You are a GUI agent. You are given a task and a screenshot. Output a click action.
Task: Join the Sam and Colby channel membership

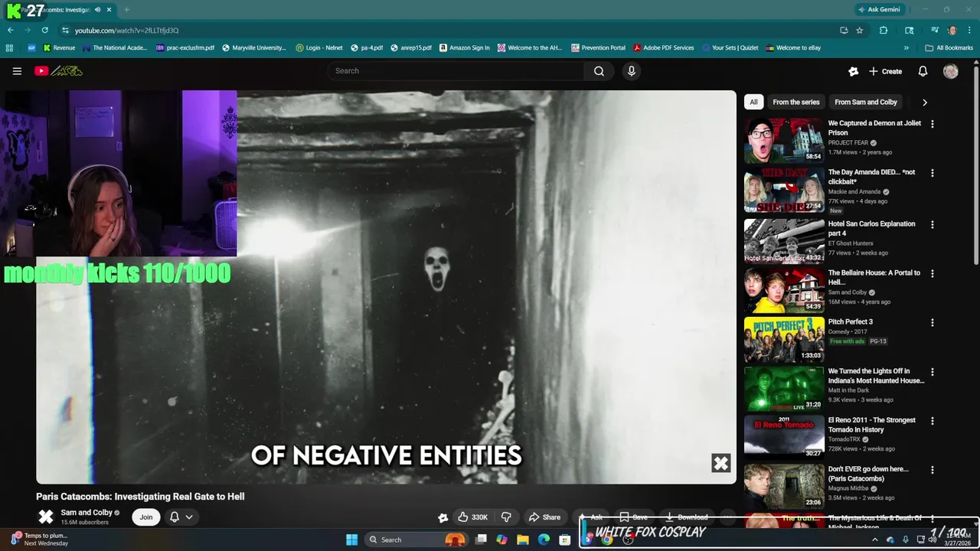point(145,517)
